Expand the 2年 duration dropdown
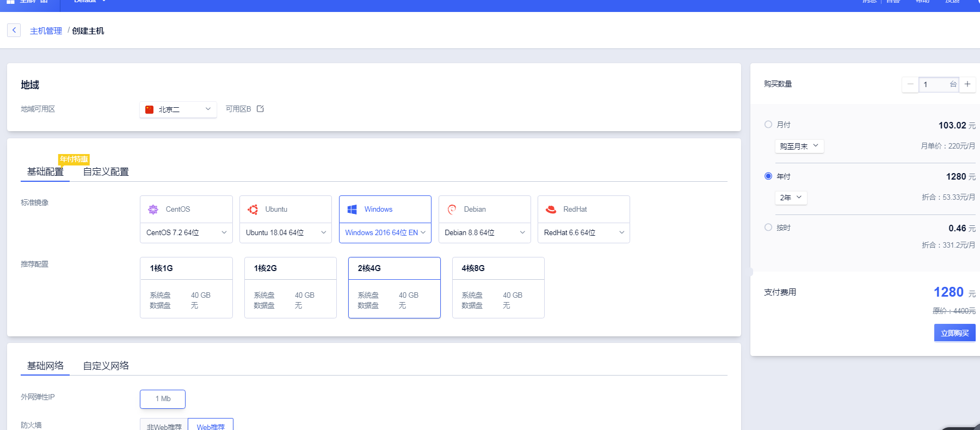This screenshot has width=980, height=430. click(x=791, y=198)
